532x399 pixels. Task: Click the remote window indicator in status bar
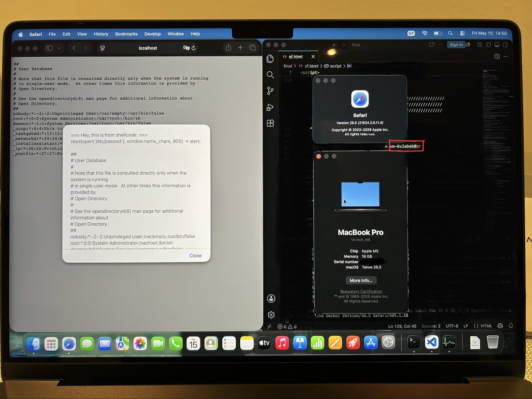269,327
